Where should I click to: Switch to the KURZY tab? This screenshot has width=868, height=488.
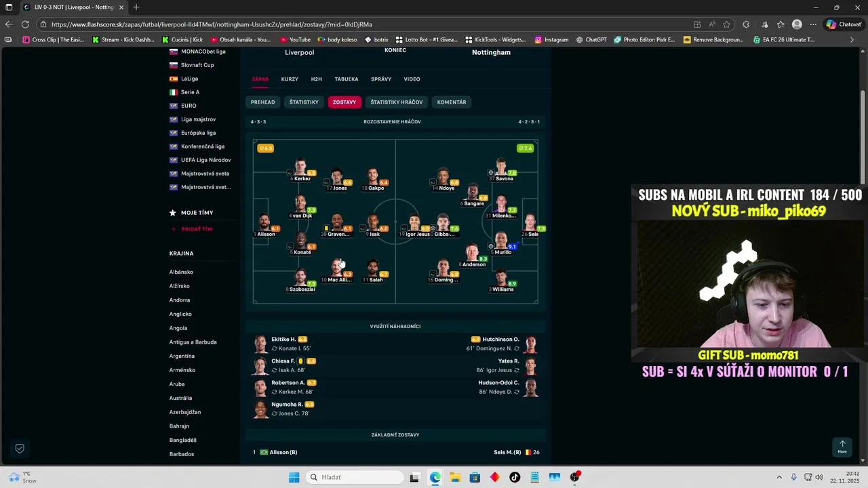pos(290,79)
